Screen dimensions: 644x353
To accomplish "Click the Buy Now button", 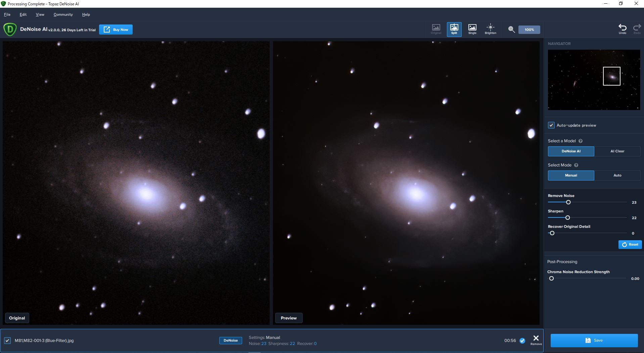I will [x=116, y=30].
